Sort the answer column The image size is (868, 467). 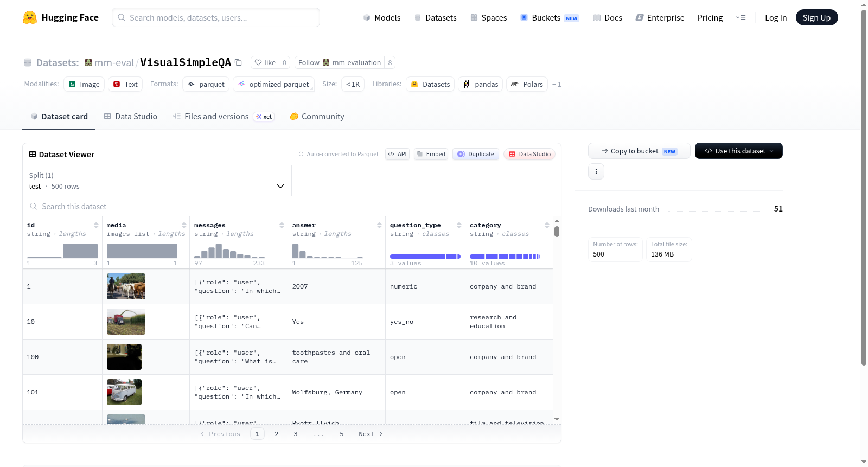click(379, 225)
